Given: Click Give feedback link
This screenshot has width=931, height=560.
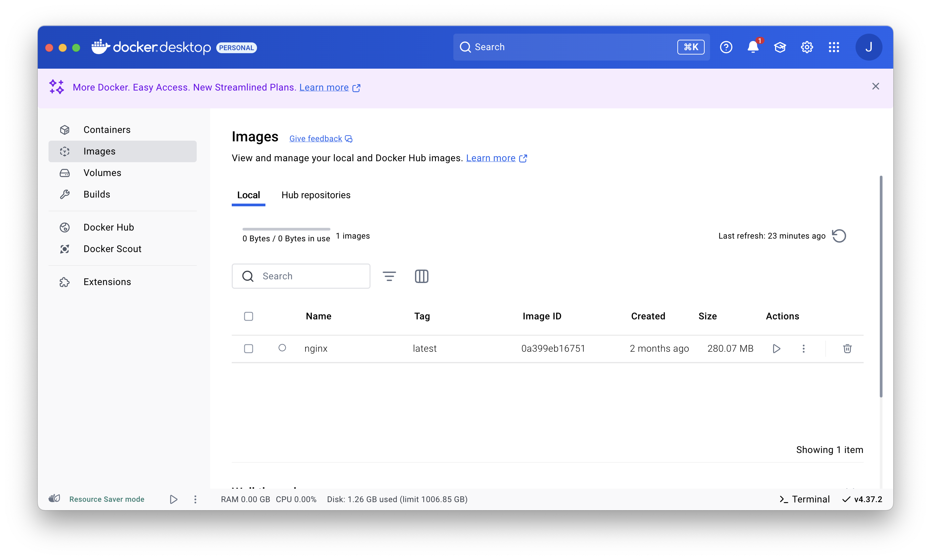Looking at the screenshot, I should click(321, 139).
